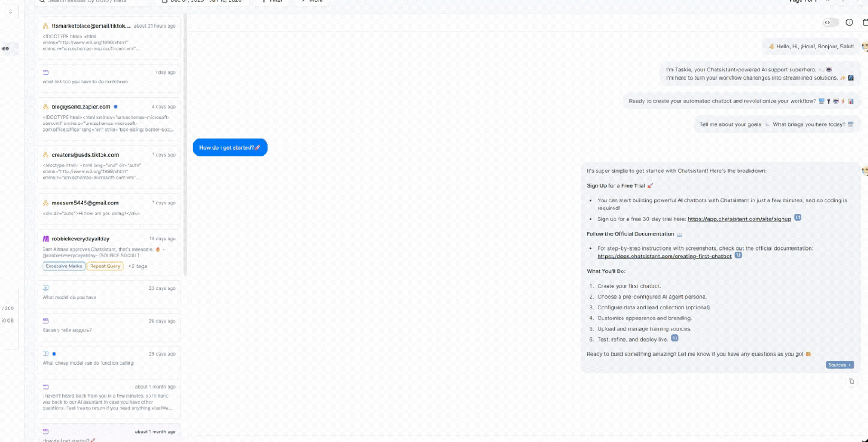
Task: Open the 'What model do you have' session text
Action: tap(69, 297)
